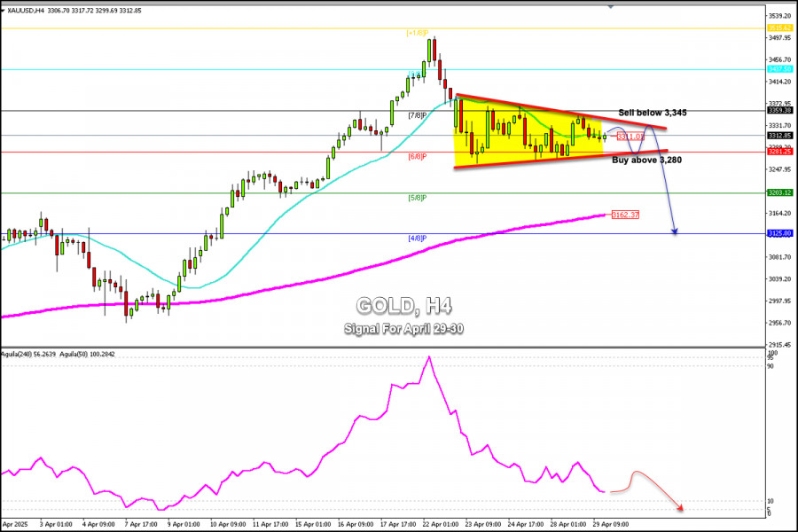The height and width of the screenshot is (532, 798).
Task: Click the 3162.37 moving average value label
Action: point(625,215)
